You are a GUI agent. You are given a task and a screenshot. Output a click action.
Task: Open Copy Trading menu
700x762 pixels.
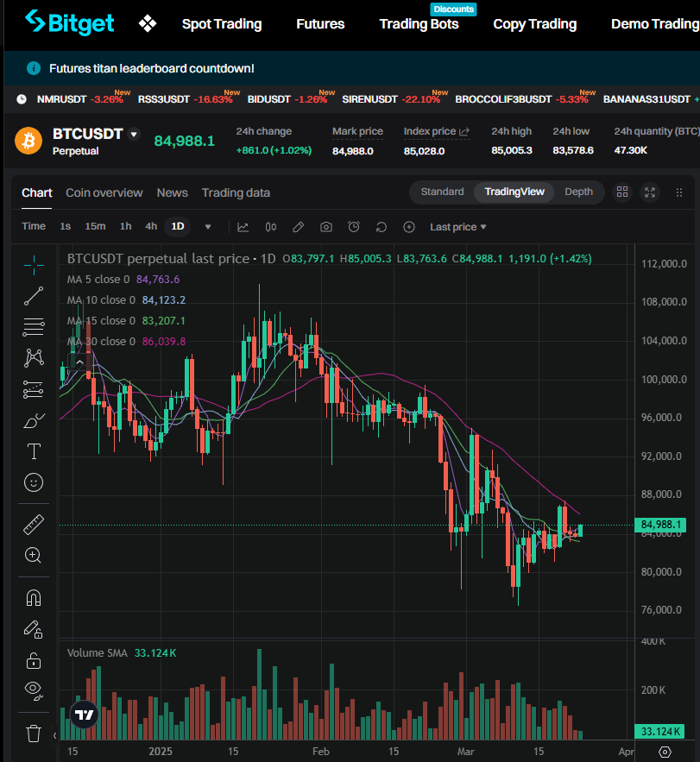pos(535,24)
